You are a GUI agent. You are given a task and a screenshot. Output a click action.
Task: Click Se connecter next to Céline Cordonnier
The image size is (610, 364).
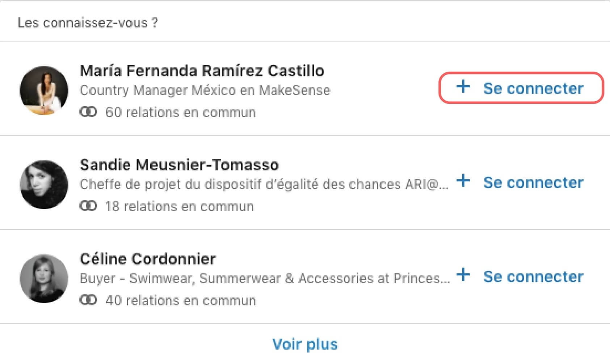tap(534, 276)
